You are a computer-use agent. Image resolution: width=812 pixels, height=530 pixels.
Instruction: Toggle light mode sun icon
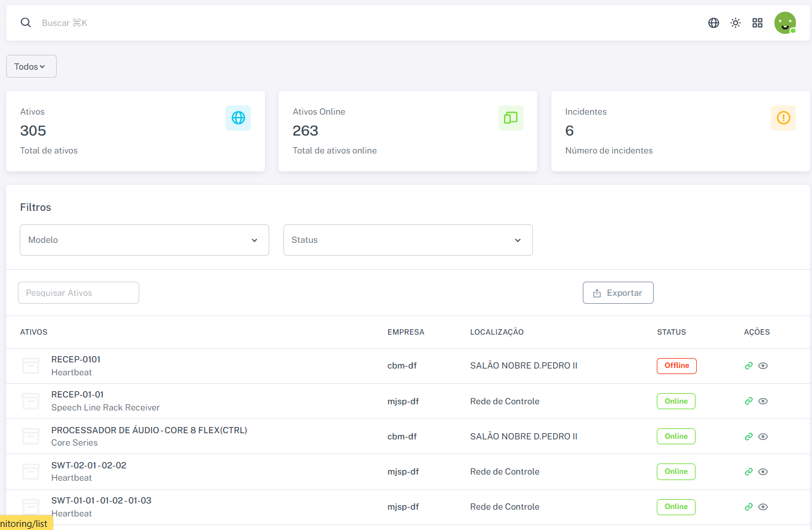tap(736, 23)
